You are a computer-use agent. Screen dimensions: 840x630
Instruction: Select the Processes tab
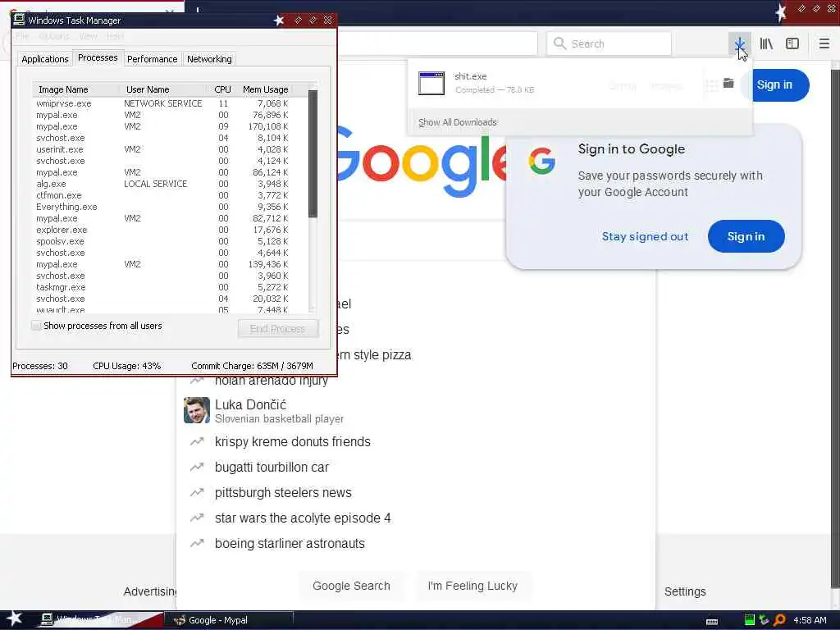pyautogui.click(x=98, y=57)
